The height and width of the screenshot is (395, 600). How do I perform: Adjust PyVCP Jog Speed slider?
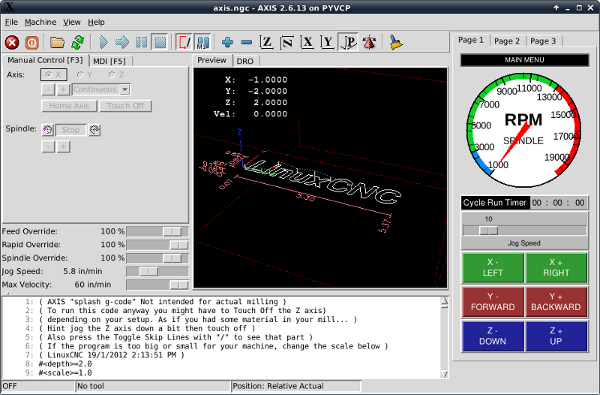[x=524, y=230]
